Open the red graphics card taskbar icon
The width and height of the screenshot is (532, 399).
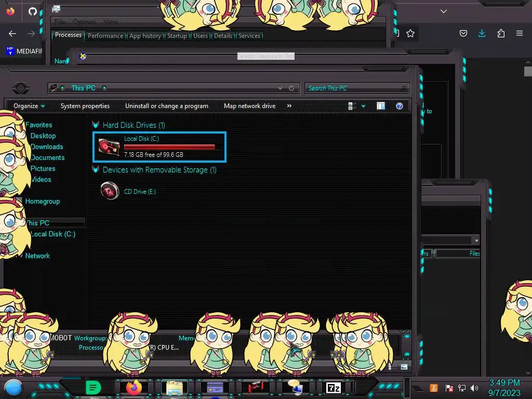click(256, 388)
